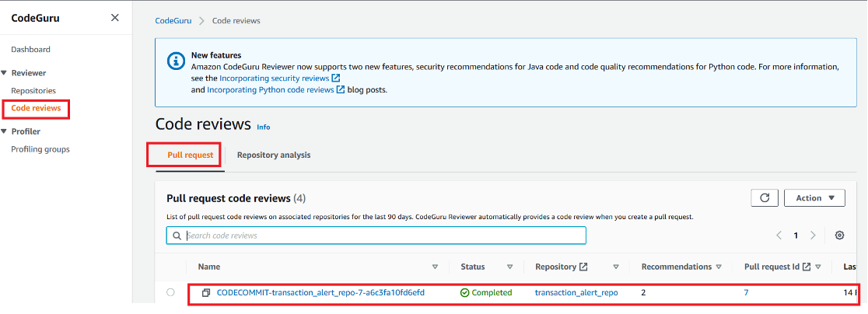The width and height of the screenshot is (868, 314).
Task: Click external link icon next to Pull request Id
Action: click(807, 267)
